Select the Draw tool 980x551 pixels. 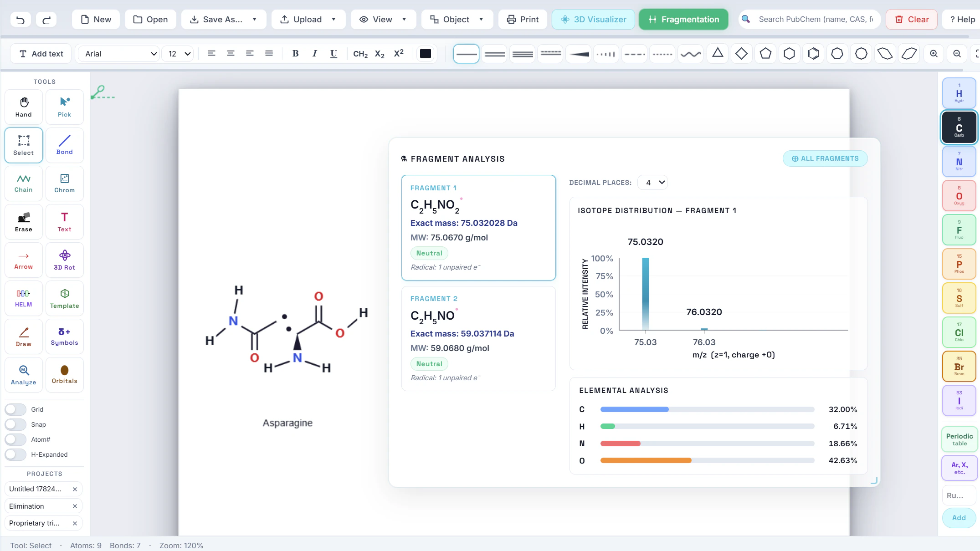[x=24, y=337]
